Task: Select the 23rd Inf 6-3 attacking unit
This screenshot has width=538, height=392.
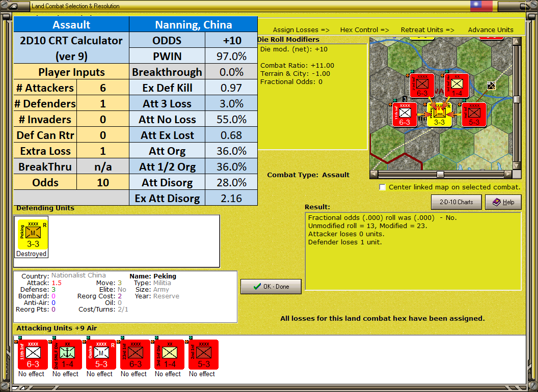Action: tap(135, 355)
